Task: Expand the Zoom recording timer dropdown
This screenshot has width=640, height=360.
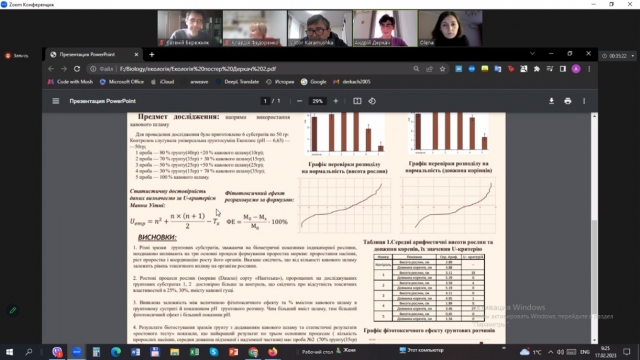Action: click(633, 56)
